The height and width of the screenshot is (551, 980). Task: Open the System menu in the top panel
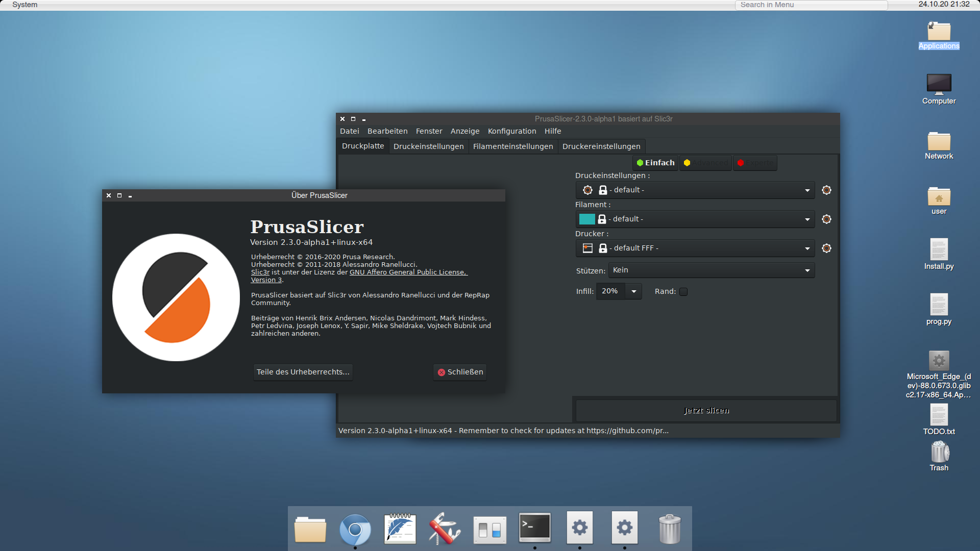pyautogui.click(x=24, y=5)
